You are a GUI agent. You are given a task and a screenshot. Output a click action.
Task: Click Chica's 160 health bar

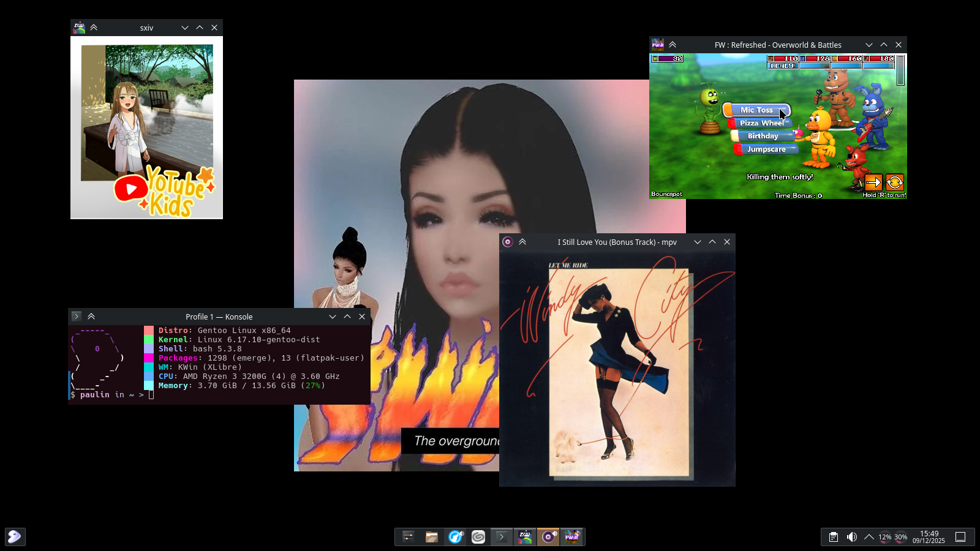click(846, 59)
